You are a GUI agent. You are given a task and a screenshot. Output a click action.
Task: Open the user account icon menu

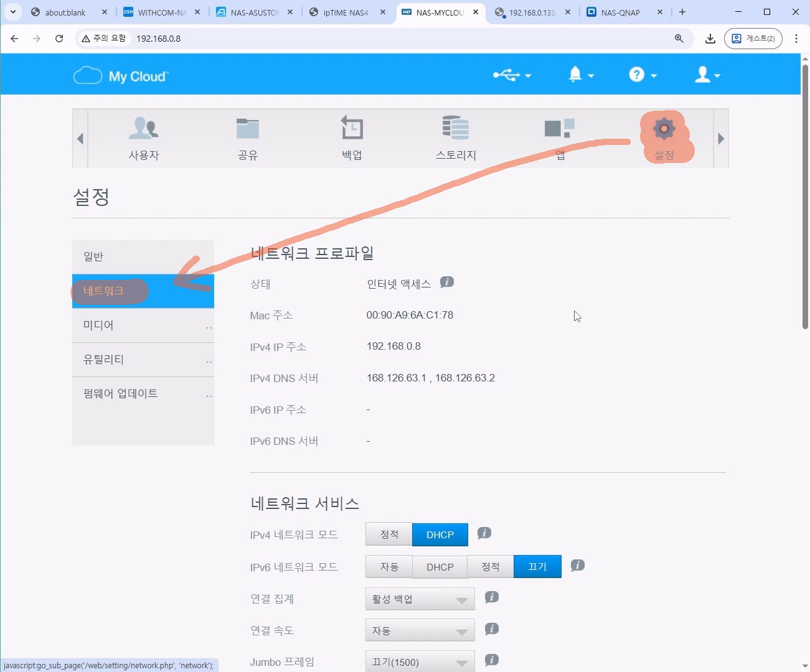[x=707, y=75]
